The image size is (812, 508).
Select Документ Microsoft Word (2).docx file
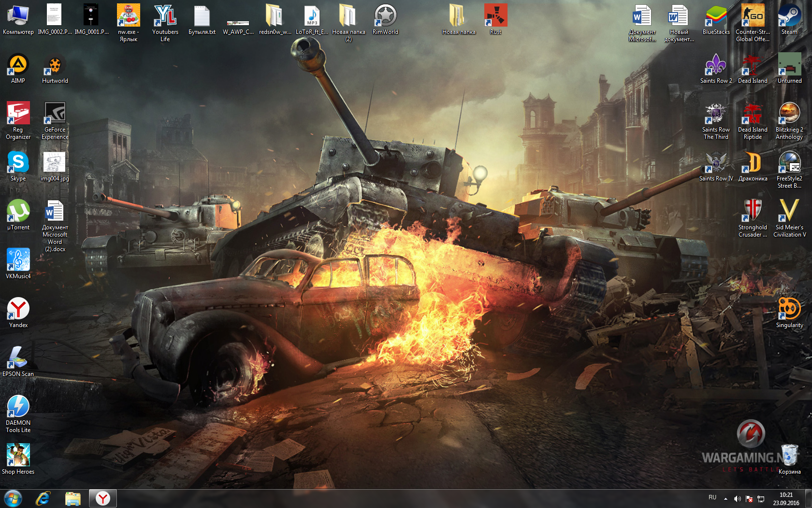pyautogui.click(x=55, y=226)
